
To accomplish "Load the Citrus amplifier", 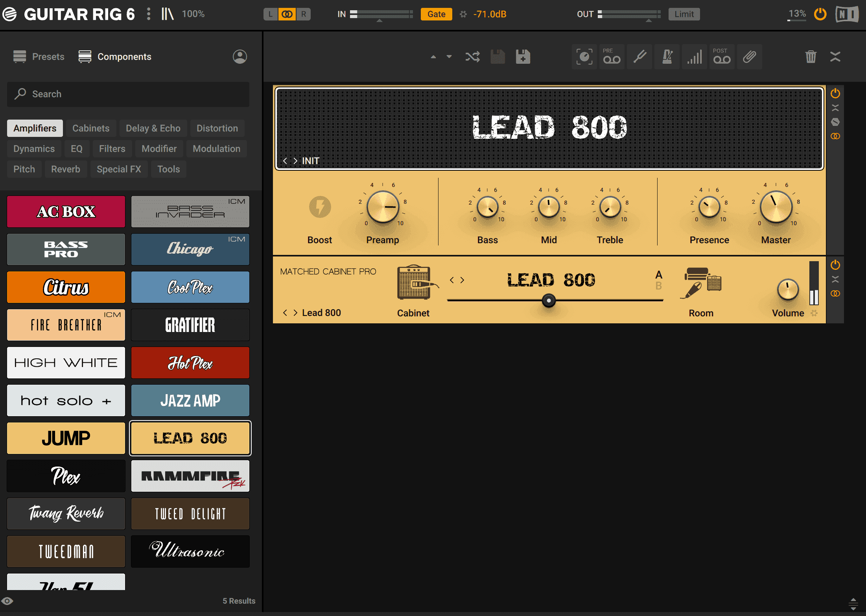I will point(66,287).
